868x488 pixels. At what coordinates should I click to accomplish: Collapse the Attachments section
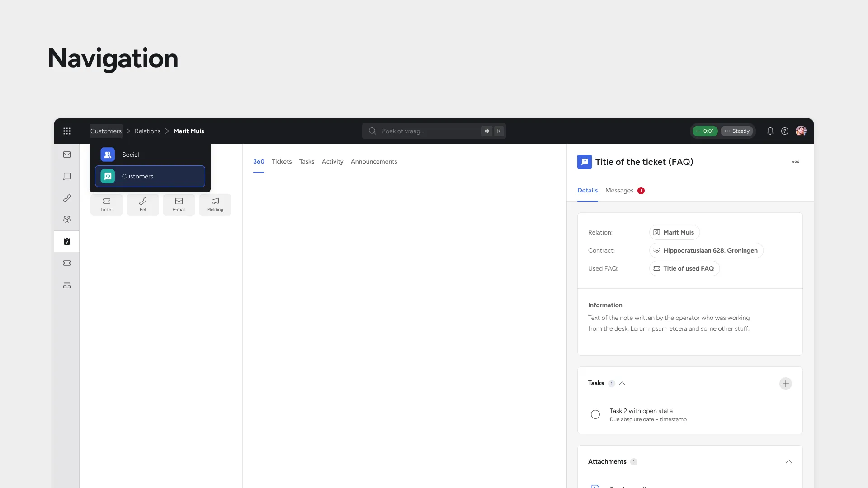[789, 462]
